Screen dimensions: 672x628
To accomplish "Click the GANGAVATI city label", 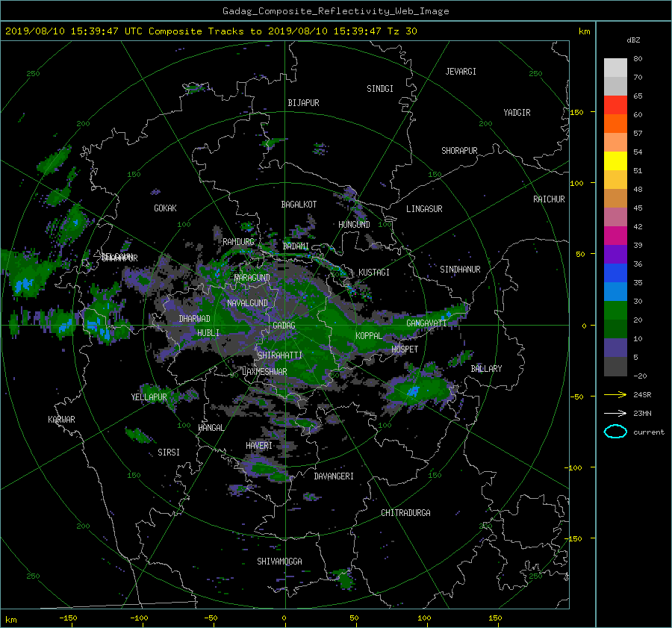I will click(x=426, y=323).
